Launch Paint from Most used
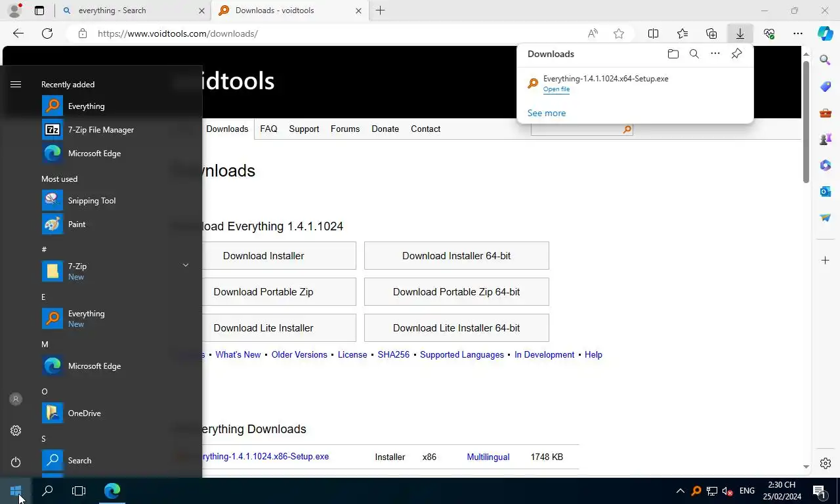This screenshot has width=840, height=504. pyautogui.click(x=115, y=224)
